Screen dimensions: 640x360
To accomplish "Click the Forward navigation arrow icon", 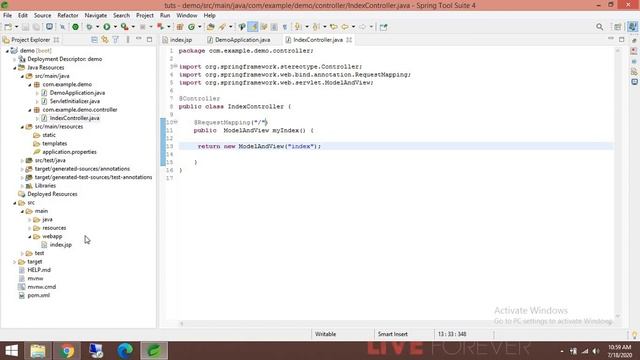I will [x=362, y=27].
